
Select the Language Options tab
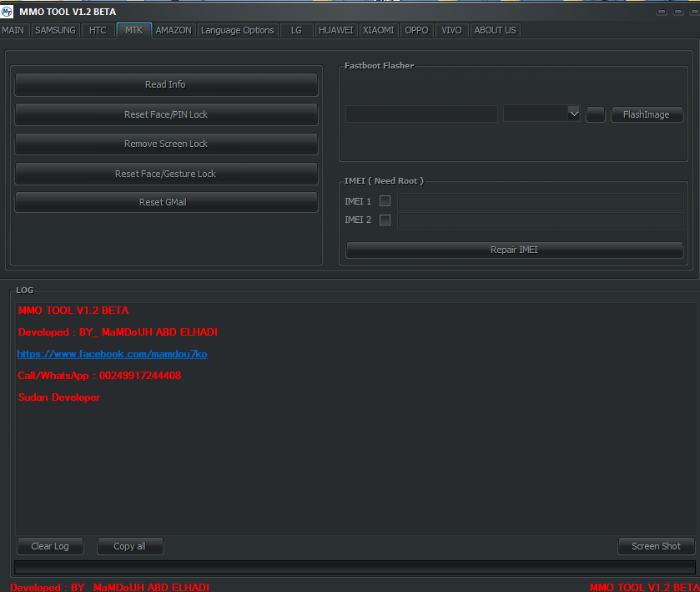[237, 30]
